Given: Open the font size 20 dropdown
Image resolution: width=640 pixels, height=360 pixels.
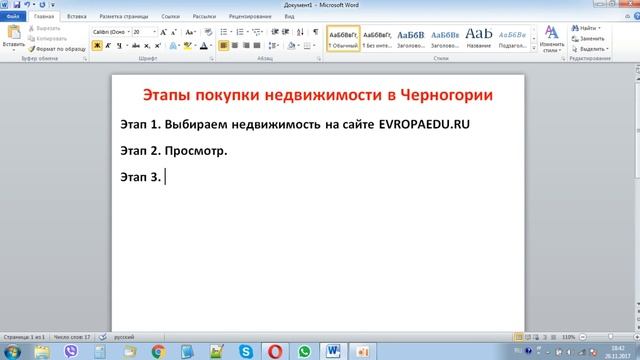Looking at the screenshot, I should [154, 32].
